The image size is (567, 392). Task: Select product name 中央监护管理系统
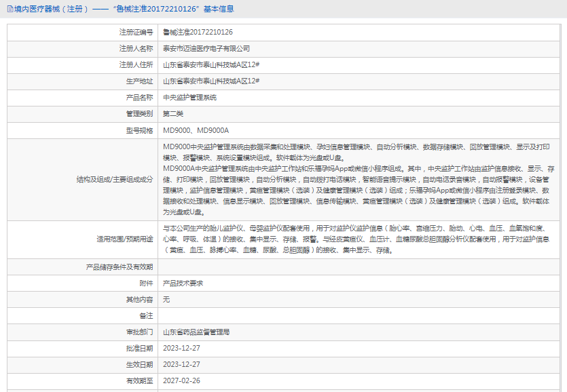click(190, 97)
